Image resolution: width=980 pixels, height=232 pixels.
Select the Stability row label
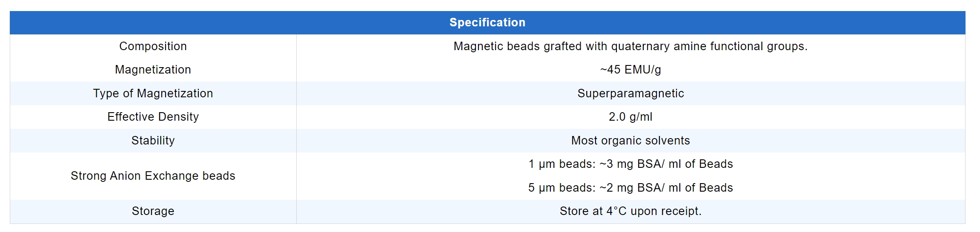(153, 141)
